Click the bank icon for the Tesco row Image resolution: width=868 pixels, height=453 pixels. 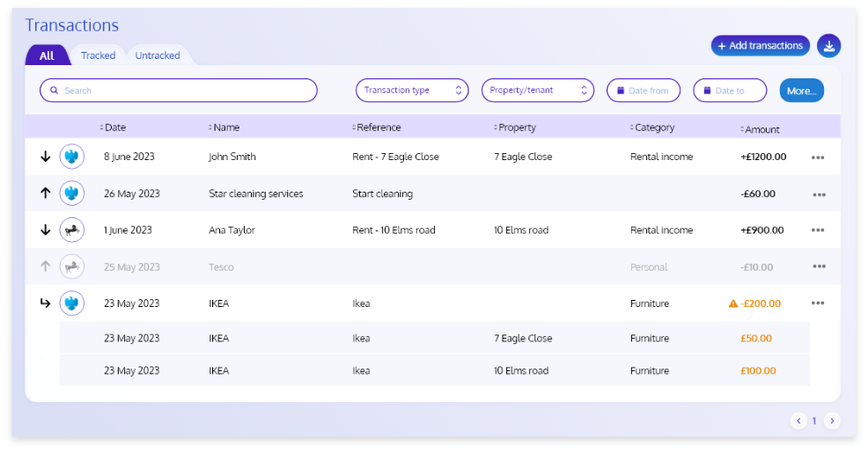pyautogui.click(x=71, y=267)
